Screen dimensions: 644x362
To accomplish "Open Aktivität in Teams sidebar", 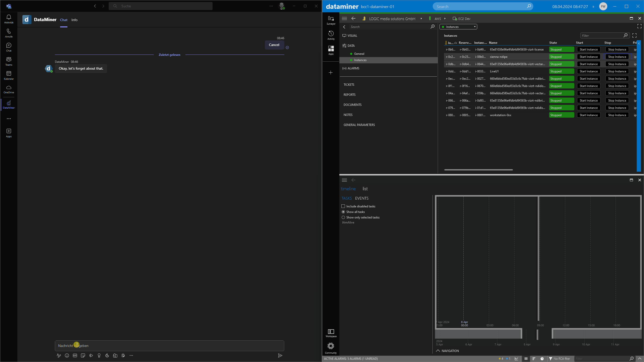I will (x=9, y=19).
